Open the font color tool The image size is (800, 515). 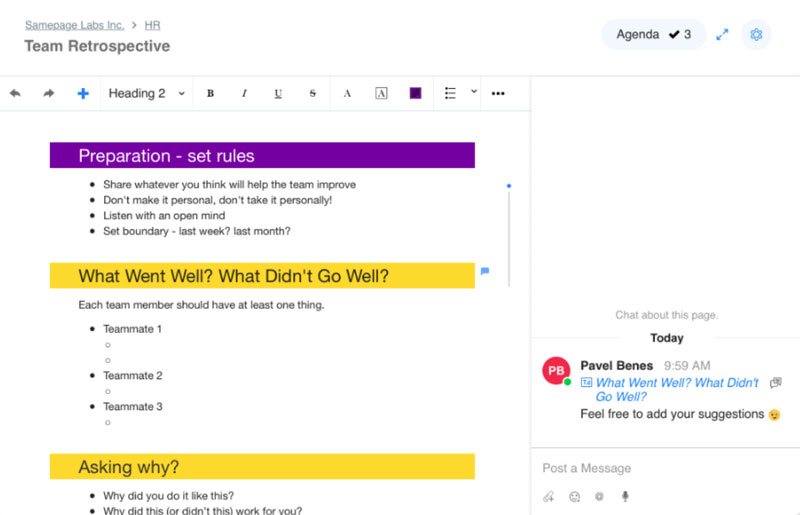347,93
